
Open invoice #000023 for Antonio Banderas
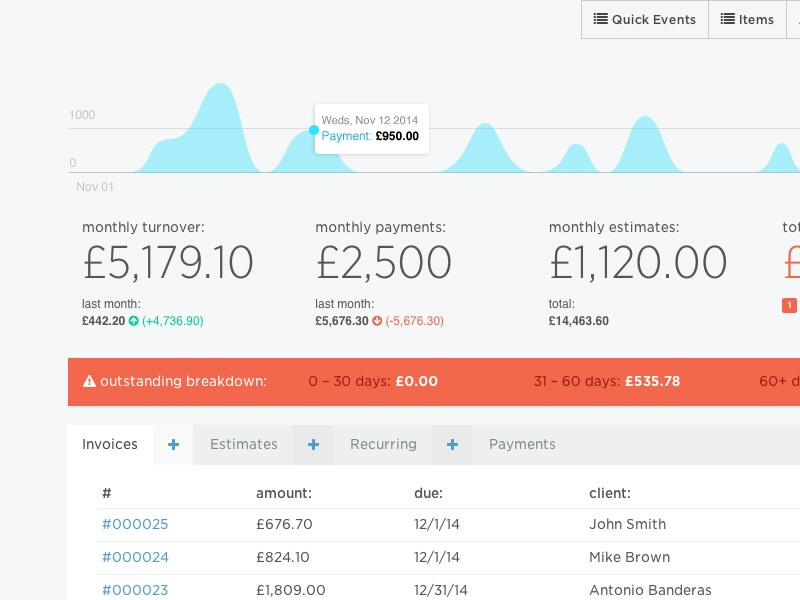pos(135,590)
